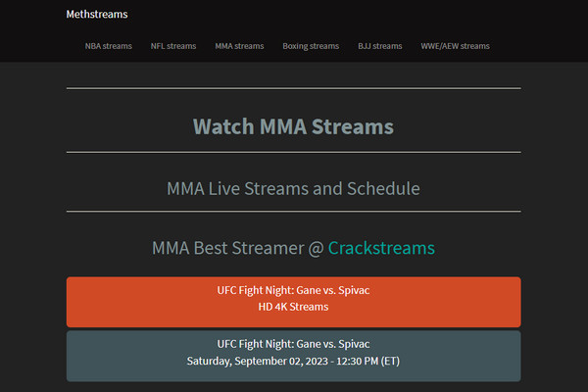Select MMA streams in navigation
This screenshot has height=392, width=588.
[x=239, y=46]
